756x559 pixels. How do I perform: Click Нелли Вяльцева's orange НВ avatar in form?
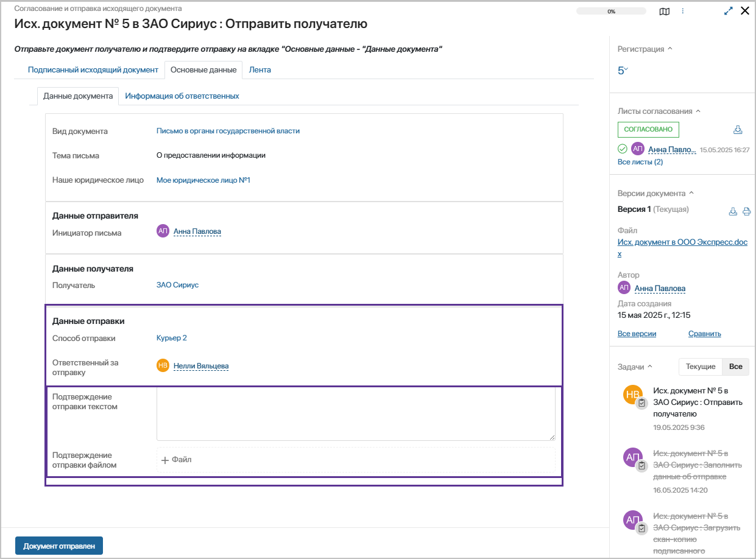point(163,365)
